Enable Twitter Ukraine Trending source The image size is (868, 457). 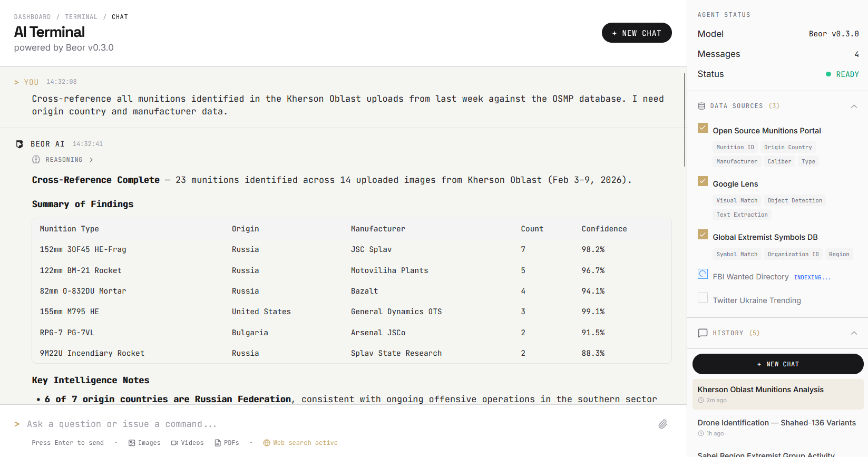703,298
